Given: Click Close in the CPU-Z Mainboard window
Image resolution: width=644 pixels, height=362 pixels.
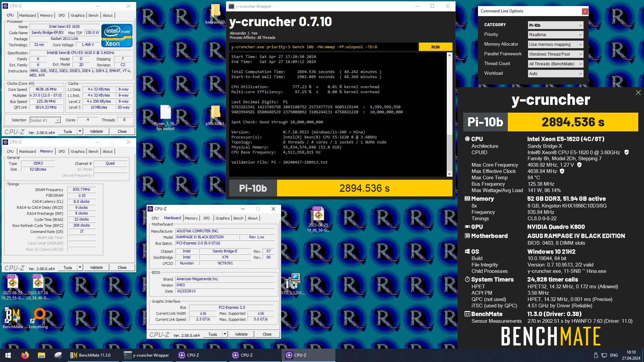Looking at the screenshot, I should [267, 334].
